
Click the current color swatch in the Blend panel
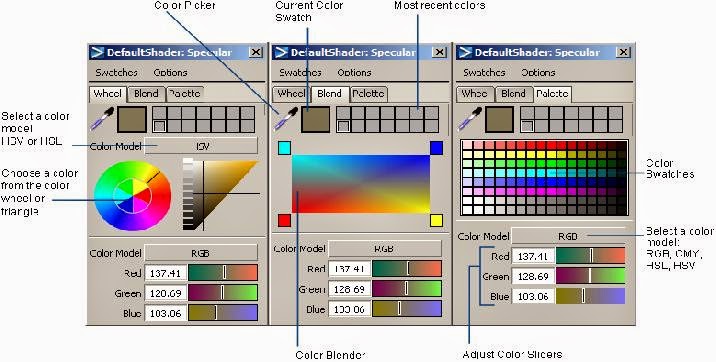[x=316, y=119]
